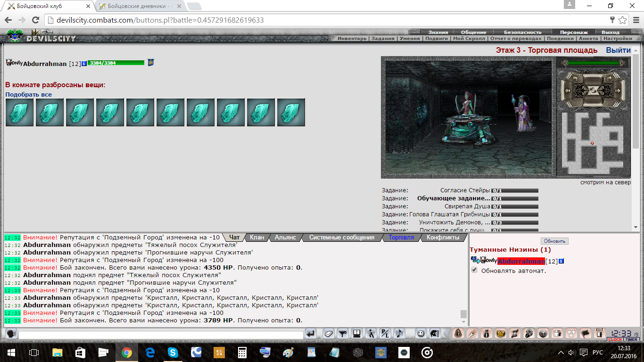Screen dimensions: 644x362
Task: Click the sack with info icon
Action: tap(487, 333)
